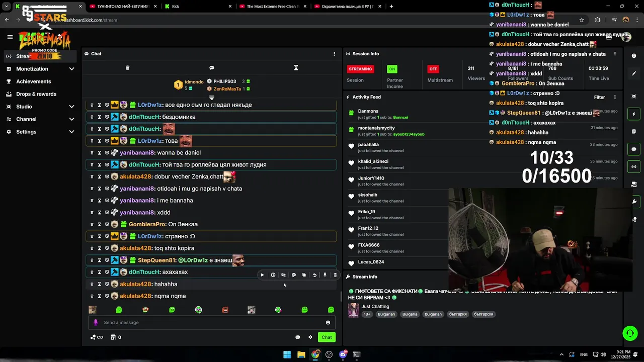Click the pencil edit icon in right sidebar
Screen dimensions: 644x362
pos(634,73)
